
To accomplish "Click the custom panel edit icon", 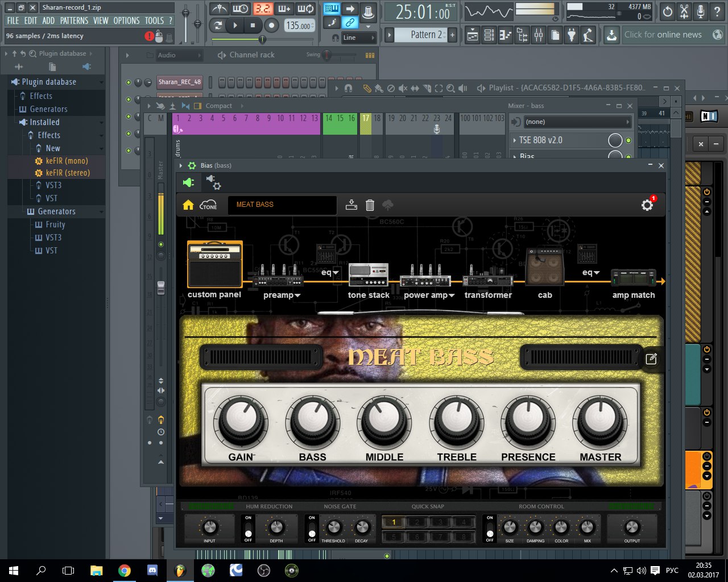I will click(651, 359).
